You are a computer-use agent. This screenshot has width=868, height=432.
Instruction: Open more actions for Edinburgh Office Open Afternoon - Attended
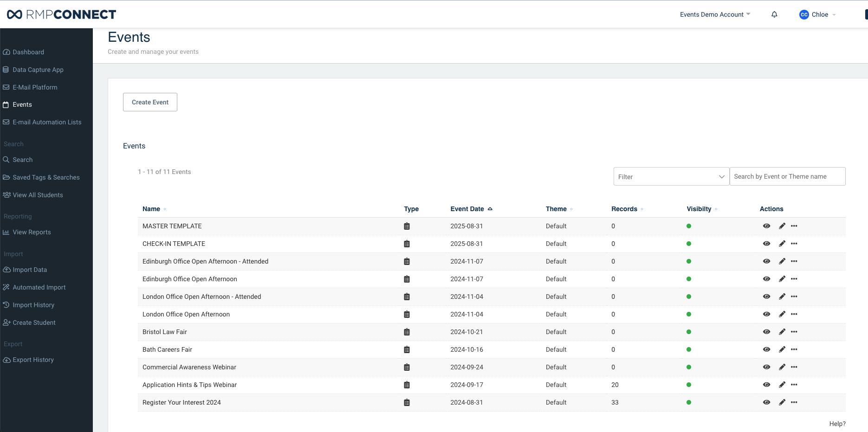[x=794, y=261]
